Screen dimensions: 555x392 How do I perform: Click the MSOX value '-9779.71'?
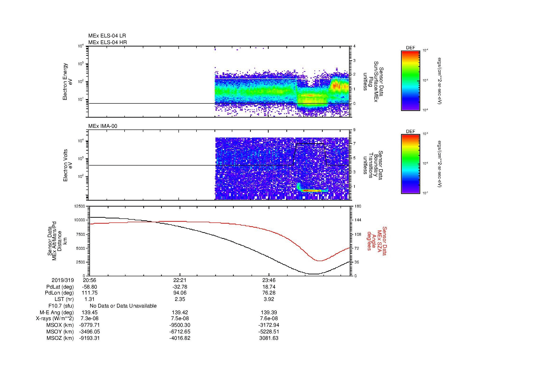tap(90, 325)
